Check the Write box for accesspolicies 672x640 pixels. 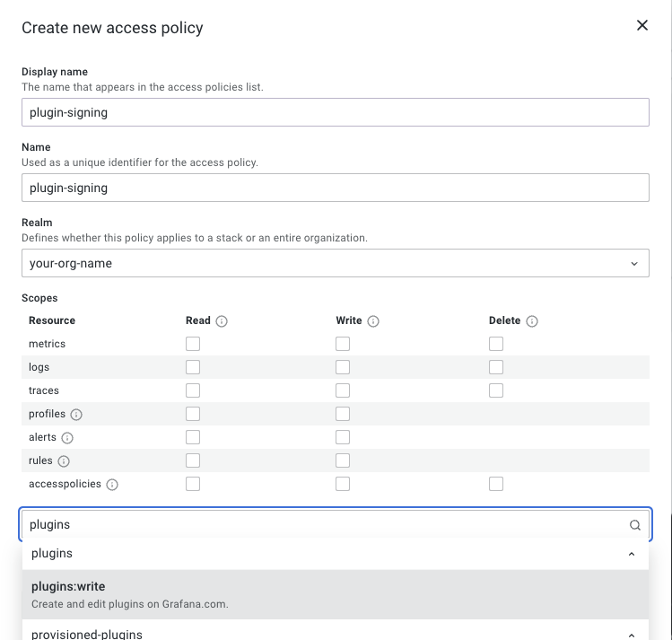coord(343,484)
